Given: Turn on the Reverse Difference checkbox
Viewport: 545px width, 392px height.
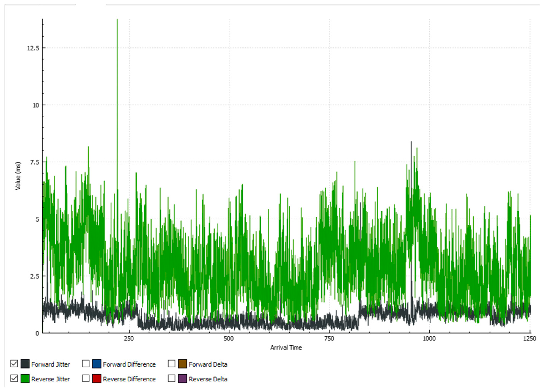Looking at the screenshot, I should (86, 379).
